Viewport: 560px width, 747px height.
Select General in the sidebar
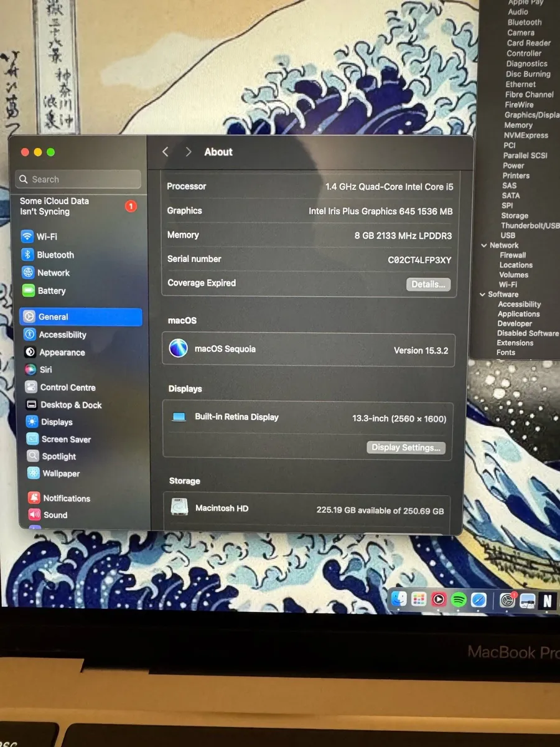click(81, 317)
